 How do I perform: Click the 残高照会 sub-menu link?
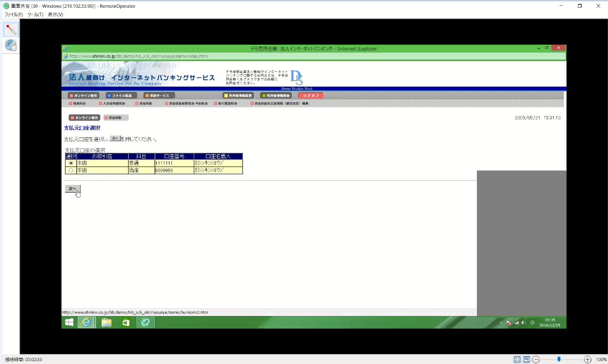(x=78, y=103)
